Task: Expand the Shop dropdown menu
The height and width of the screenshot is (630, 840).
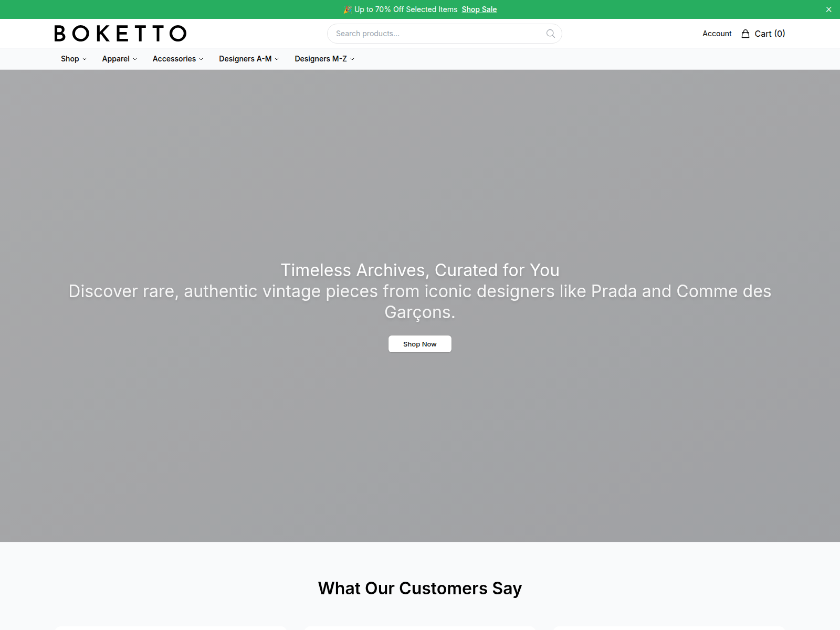Action: [73, 59]
